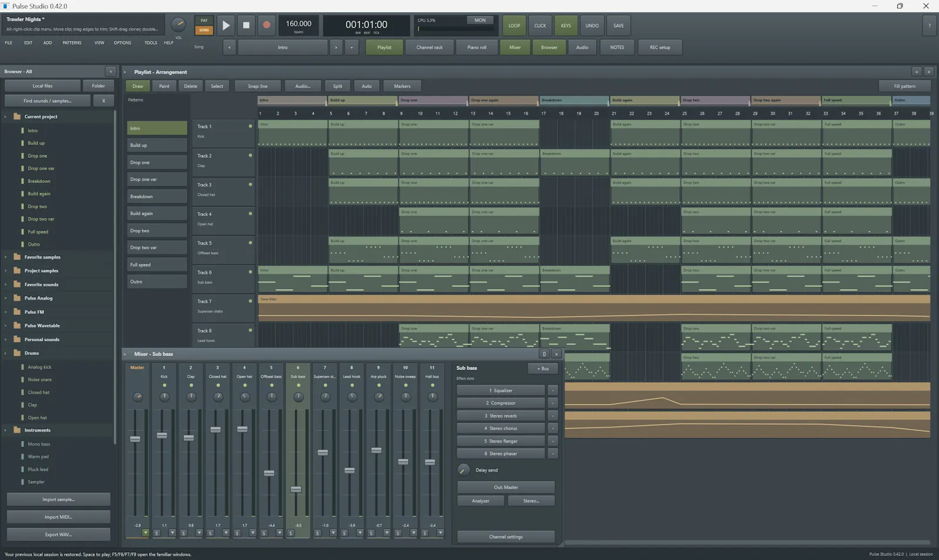This screenshot has width=939, height=560.
Task: Remove the Equalizer effect with its minus button
Action: click(553, 391)
